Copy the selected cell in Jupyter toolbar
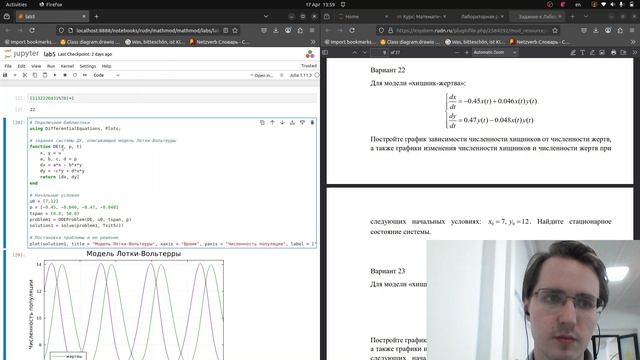 point(35,75)
